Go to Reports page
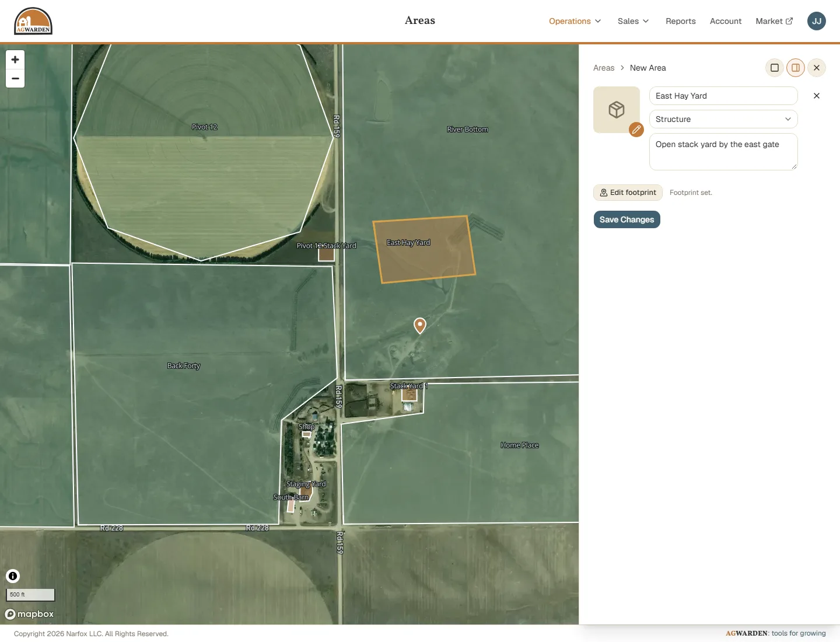Screen dimensions: 840x642 pyautogui.click(x=681, y=21)
